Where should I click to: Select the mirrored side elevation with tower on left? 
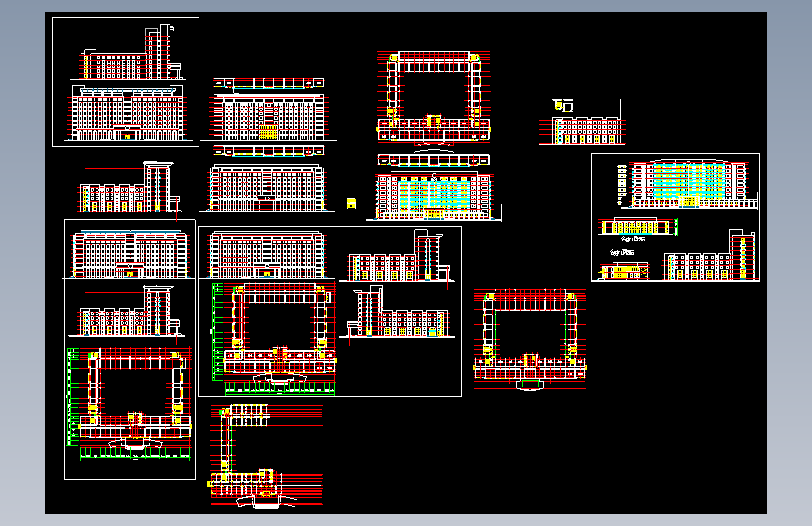pyautogui.click(x=397, y=312)
